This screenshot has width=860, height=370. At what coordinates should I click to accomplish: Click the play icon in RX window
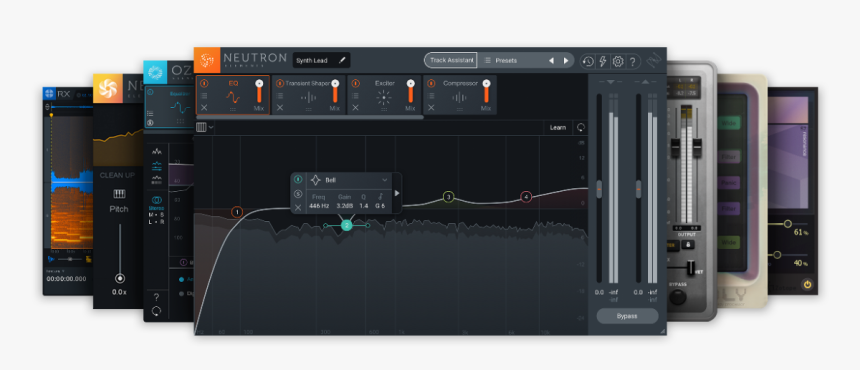pos(52,259)
